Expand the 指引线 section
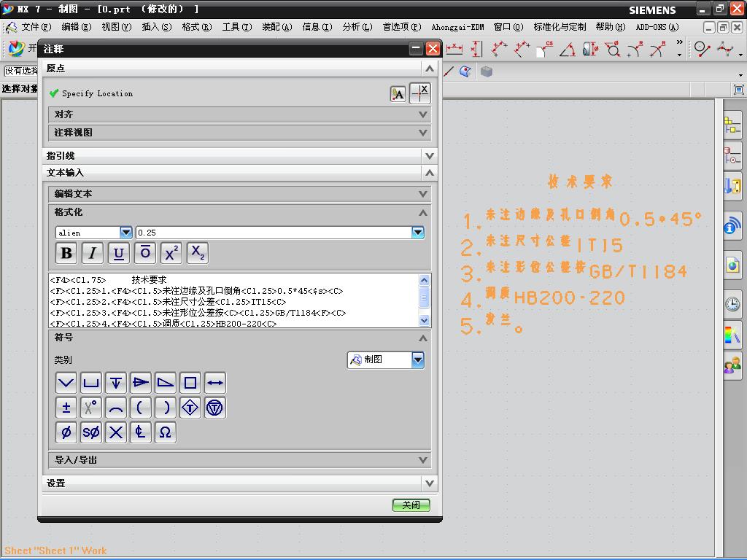747x560 pixels. [x=239, y=156]
